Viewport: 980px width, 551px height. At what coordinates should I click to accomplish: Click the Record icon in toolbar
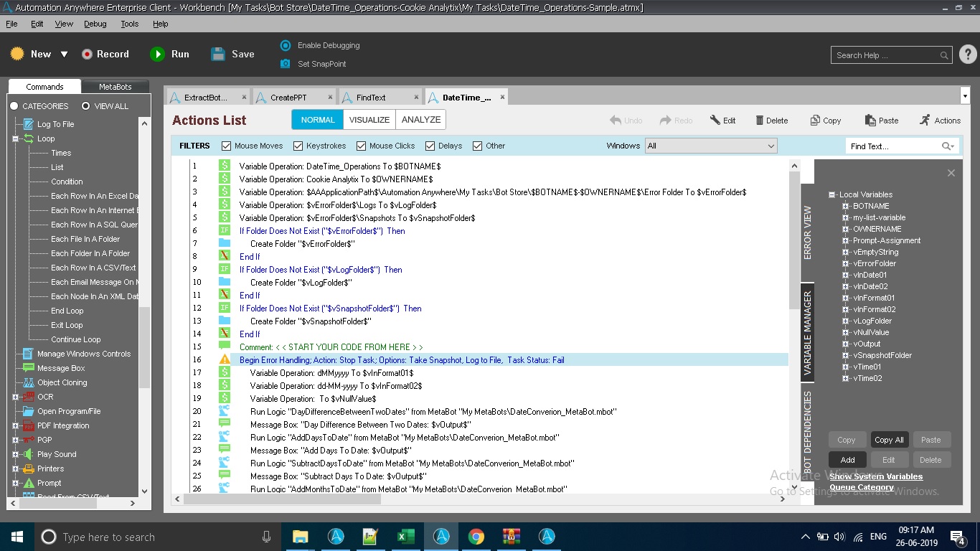point(87,54)
